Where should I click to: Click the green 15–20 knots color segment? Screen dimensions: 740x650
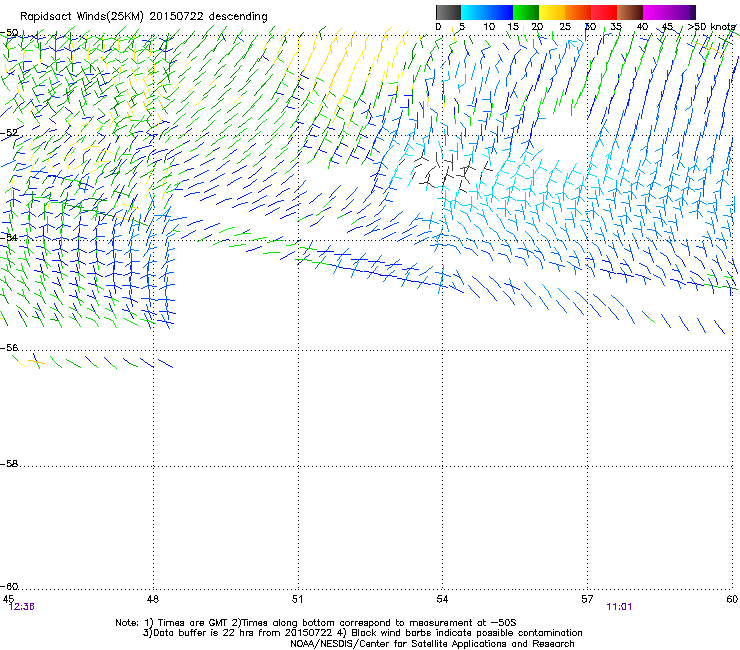point(526,12)
